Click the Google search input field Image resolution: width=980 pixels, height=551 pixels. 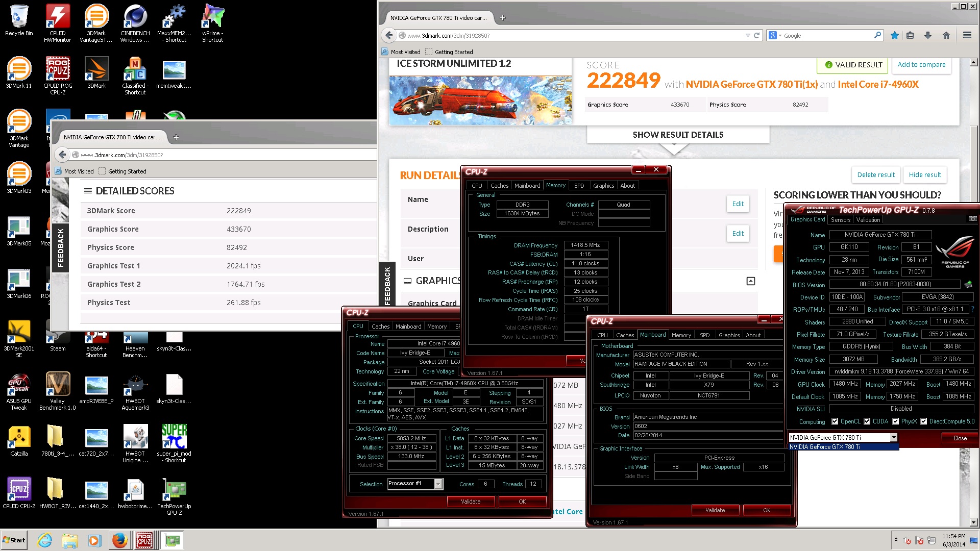(827, 35)
